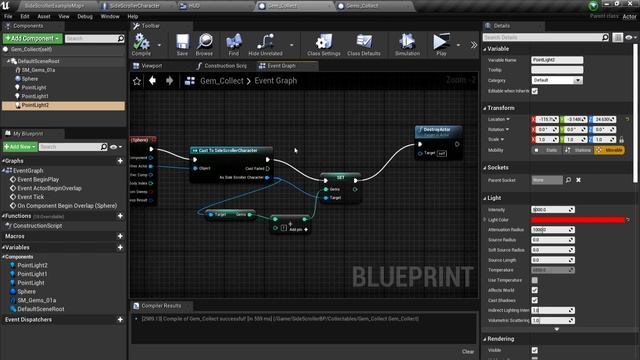This screenshot has height=360, width=640.
Task: Toggle Editable when Inherited checkbox
Action: point(535,91)
